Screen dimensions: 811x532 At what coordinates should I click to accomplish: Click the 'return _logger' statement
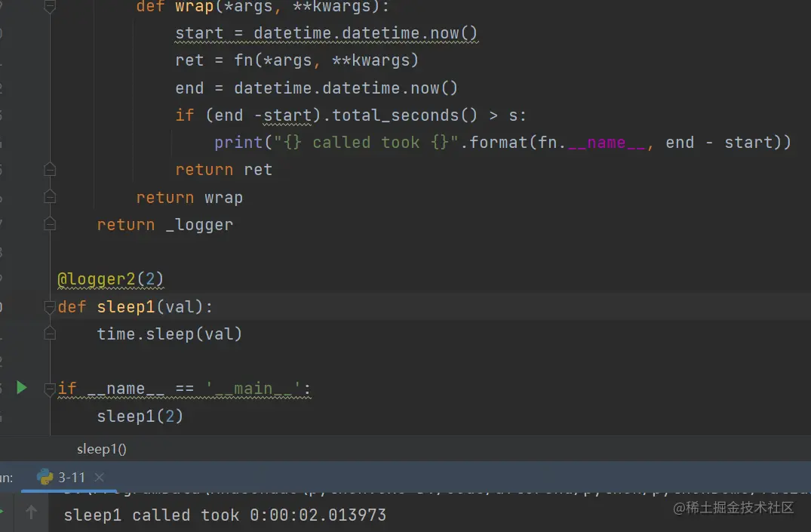point(165,225)
